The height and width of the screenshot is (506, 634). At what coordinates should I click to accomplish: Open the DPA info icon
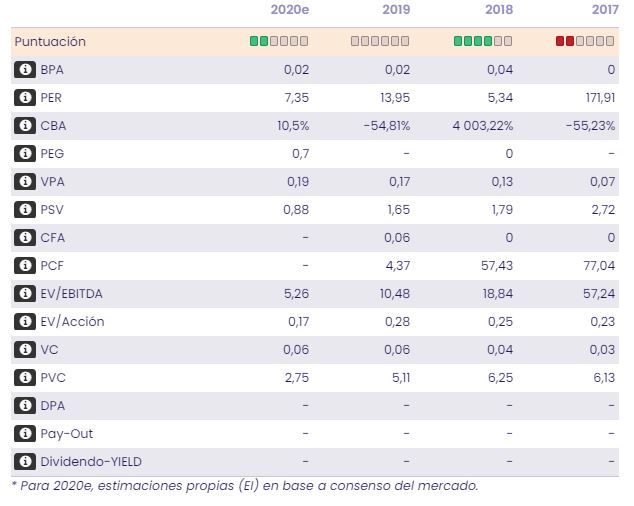click(x=25, y=406)
